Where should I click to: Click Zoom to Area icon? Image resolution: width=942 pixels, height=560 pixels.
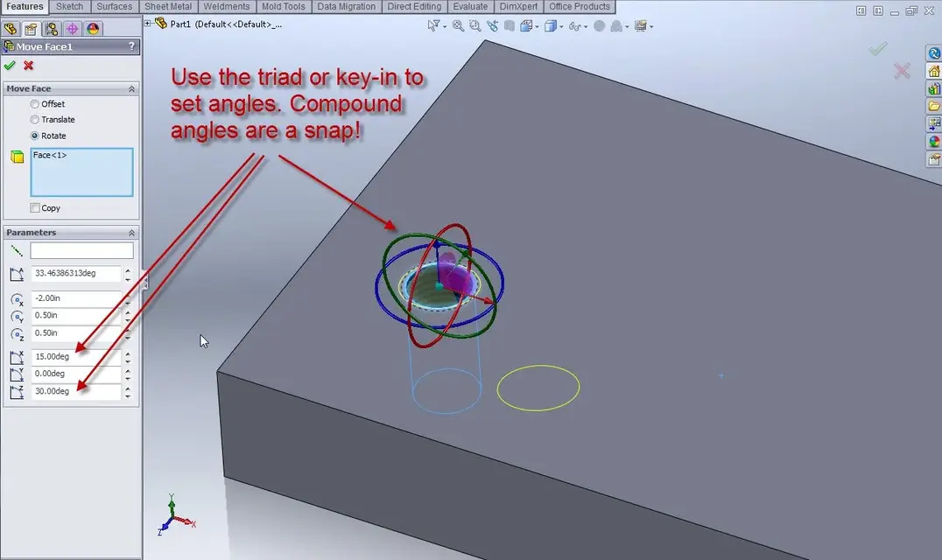coord(475,25)
